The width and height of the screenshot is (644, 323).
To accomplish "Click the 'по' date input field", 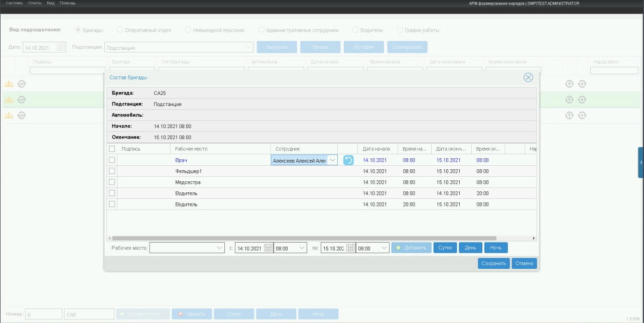I will click(334, 248).
